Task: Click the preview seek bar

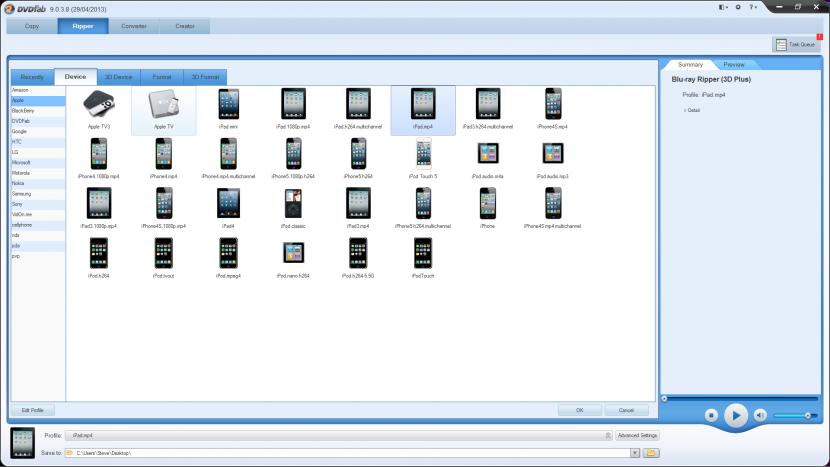Action: click(x=740, y=399)
